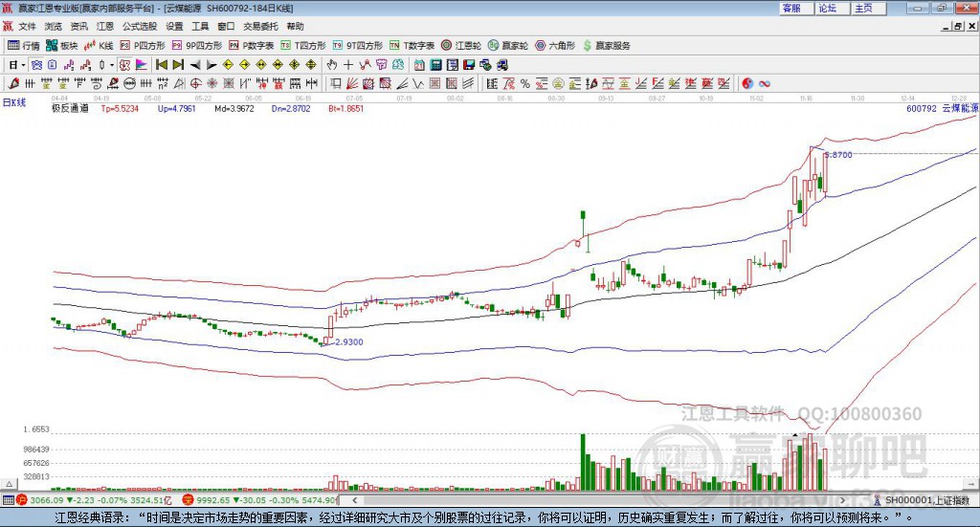Click the Md=3.9672 indicator value
This screenshot has width=980, height=527.
(x=234, y=108)
